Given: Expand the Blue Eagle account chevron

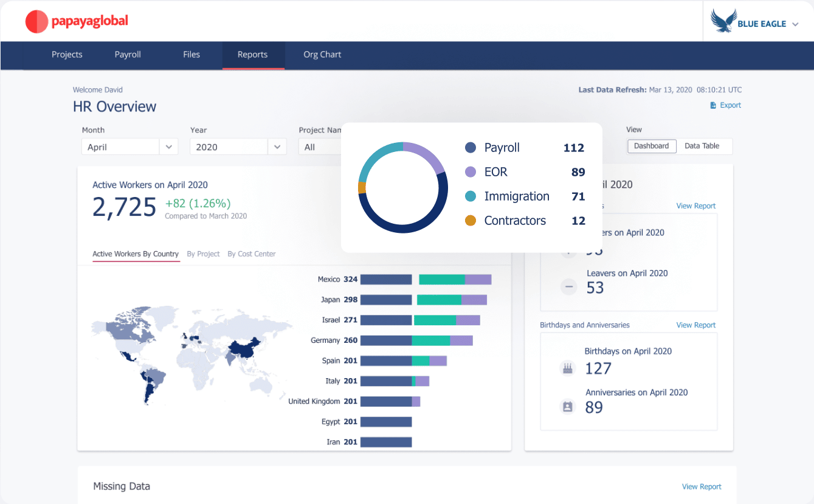Looking at the screenshot, I should pos(795,24).
